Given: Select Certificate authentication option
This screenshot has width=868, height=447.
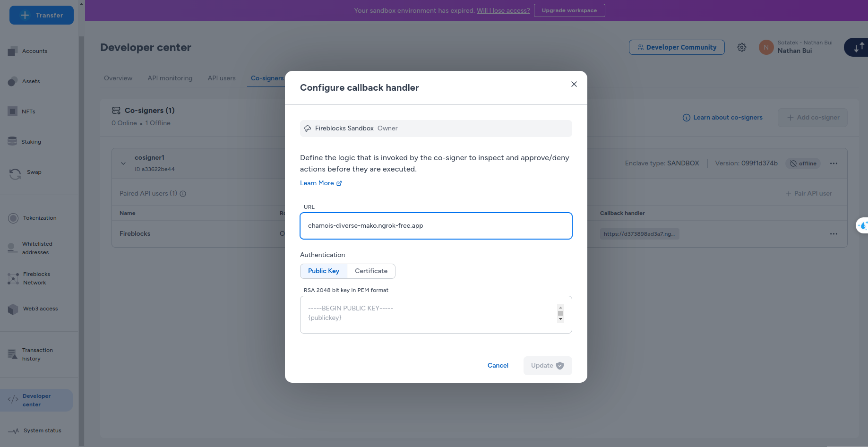Looking at the screenshot, I should click(371, 271).
